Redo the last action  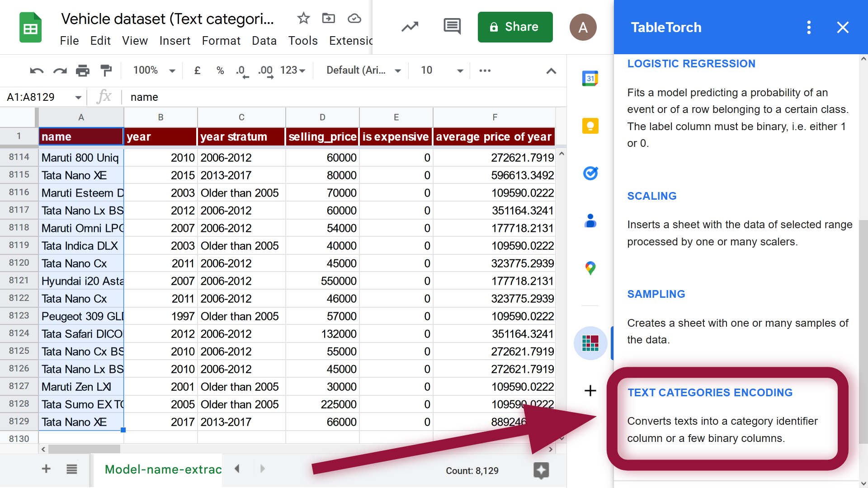pyautogui.click(x=60, y=70)
